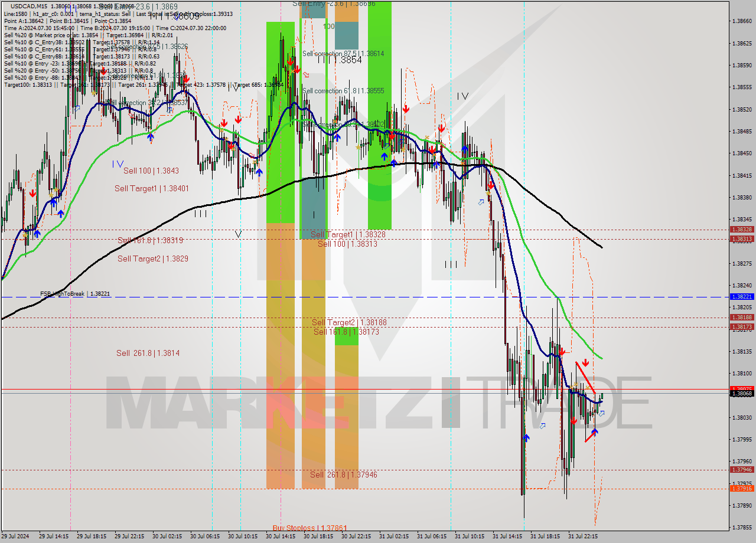Click the 'Sell 161.8 | 1.38319' label

point(150,240)
